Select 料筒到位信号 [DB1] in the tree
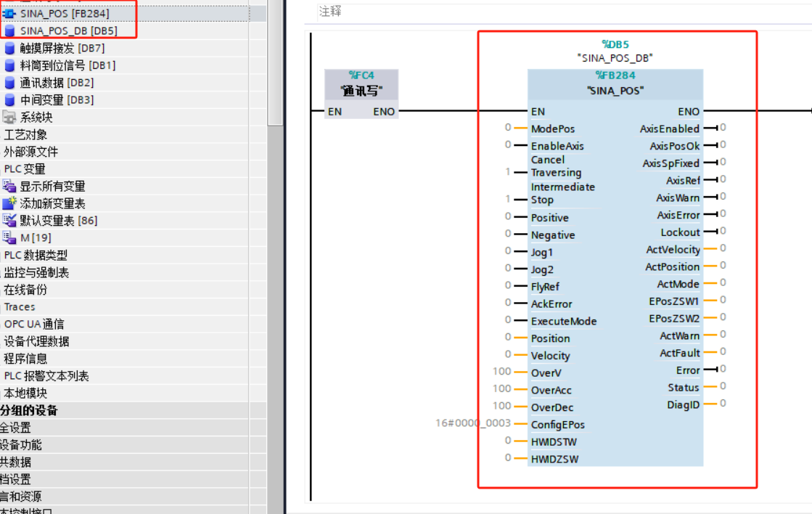 (x=67, y=65)
